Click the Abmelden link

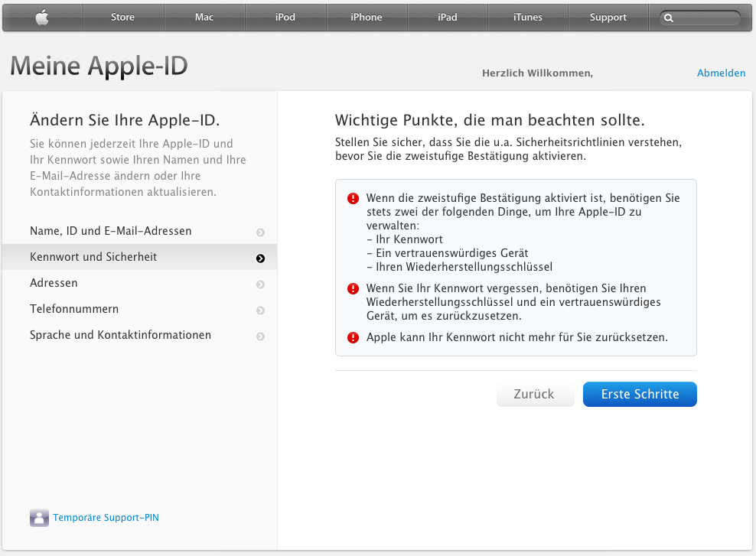pyautogui.click(x=722, y=73)
